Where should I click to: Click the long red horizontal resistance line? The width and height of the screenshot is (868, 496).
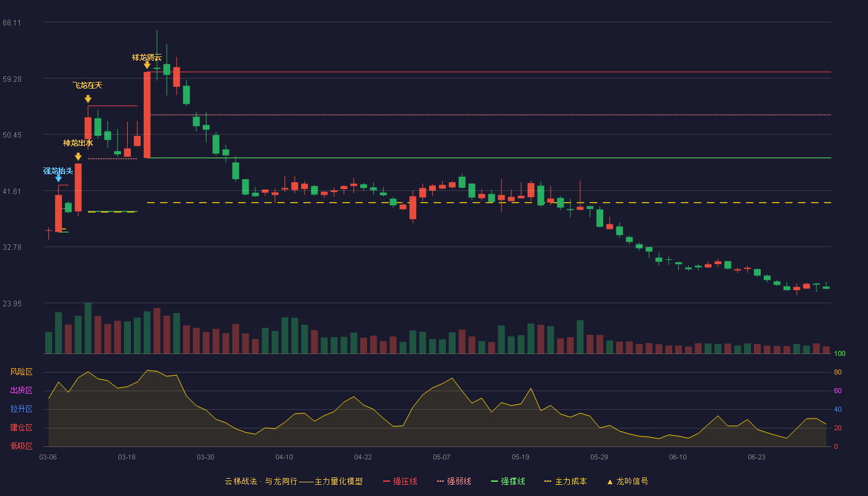tap(490, 72)
